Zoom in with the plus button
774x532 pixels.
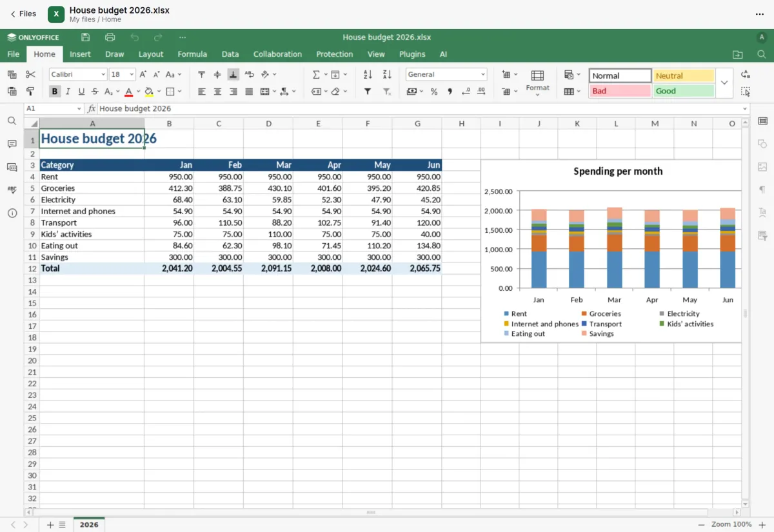pos(762,525)
